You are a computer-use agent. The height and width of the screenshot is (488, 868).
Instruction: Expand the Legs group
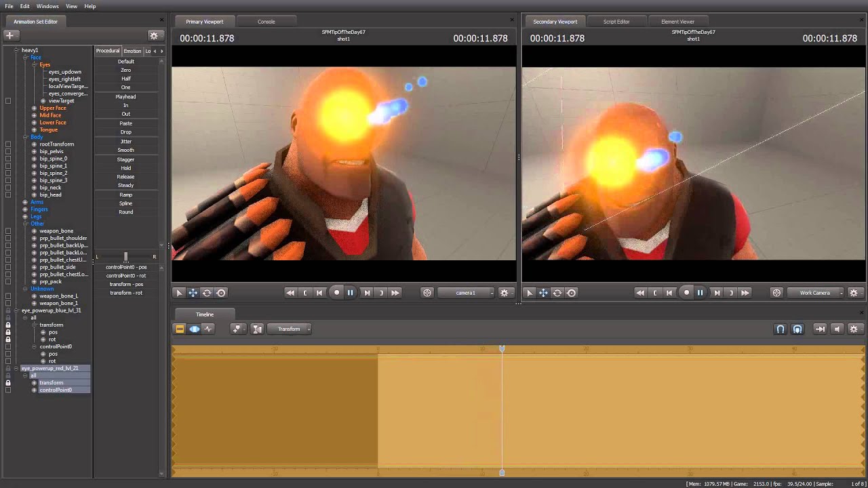tap(26, 216)
